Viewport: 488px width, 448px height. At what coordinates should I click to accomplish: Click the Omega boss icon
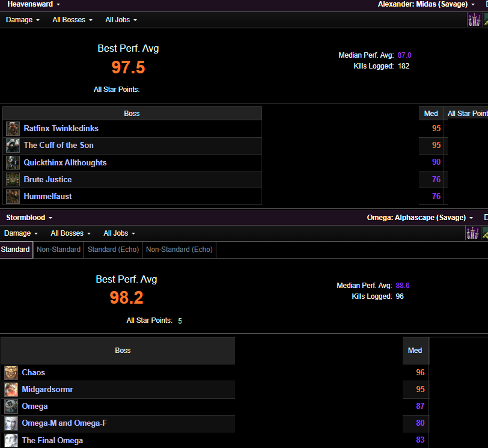[x=11, y=407]
